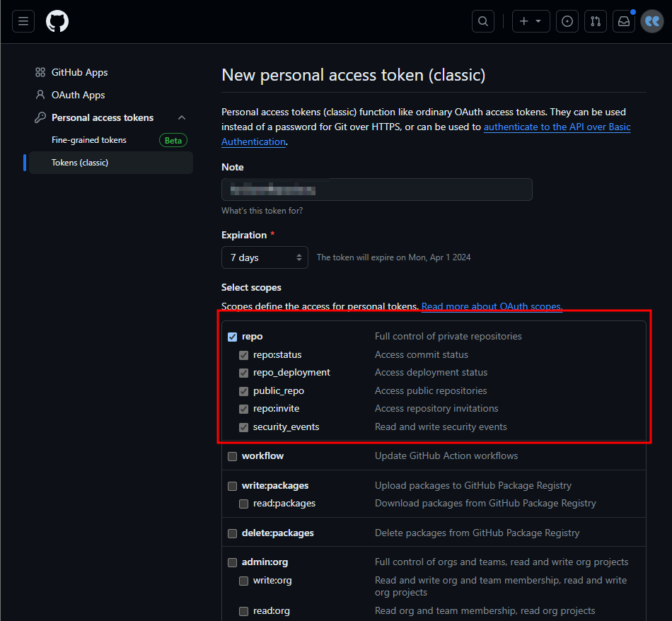
Task: Click the 'Expiration' field label
Action: (x=244, y=236)
